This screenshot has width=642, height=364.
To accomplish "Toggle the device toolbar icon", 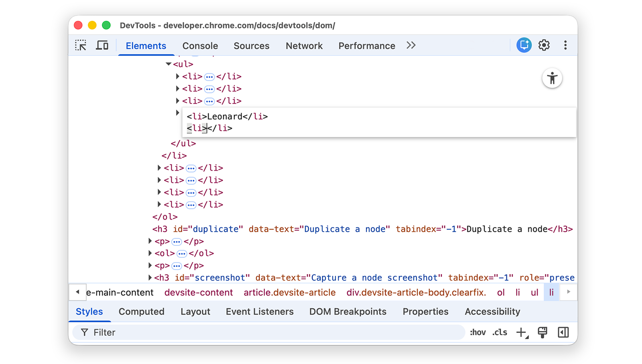I will coord(102,45).
